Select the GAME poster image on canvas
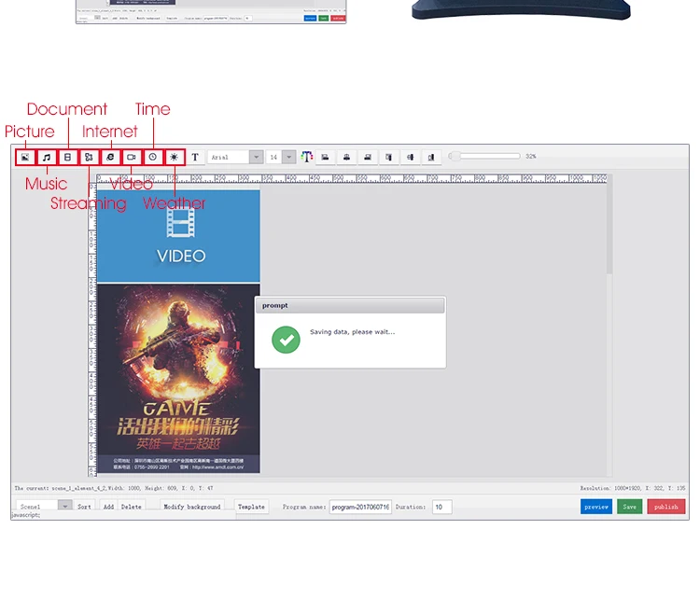 click(x=178, y=379)
